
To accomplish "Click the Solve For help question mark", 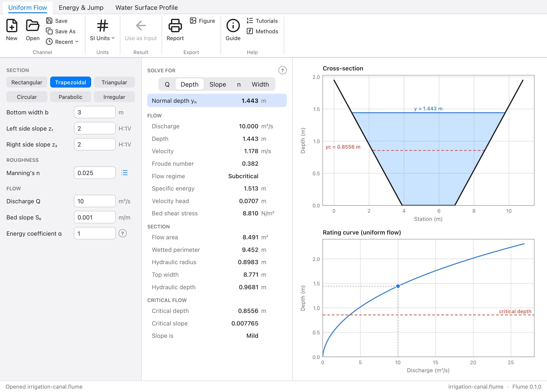I will 282,70.
